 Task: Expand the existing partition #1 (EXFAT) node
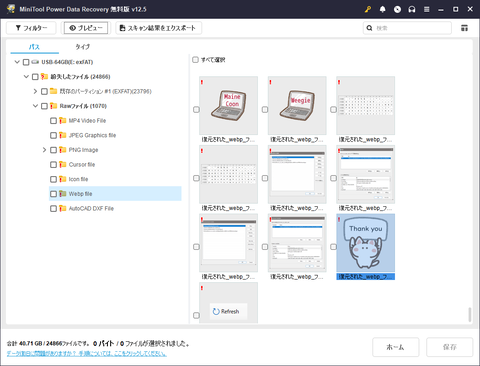coord(35,91)
